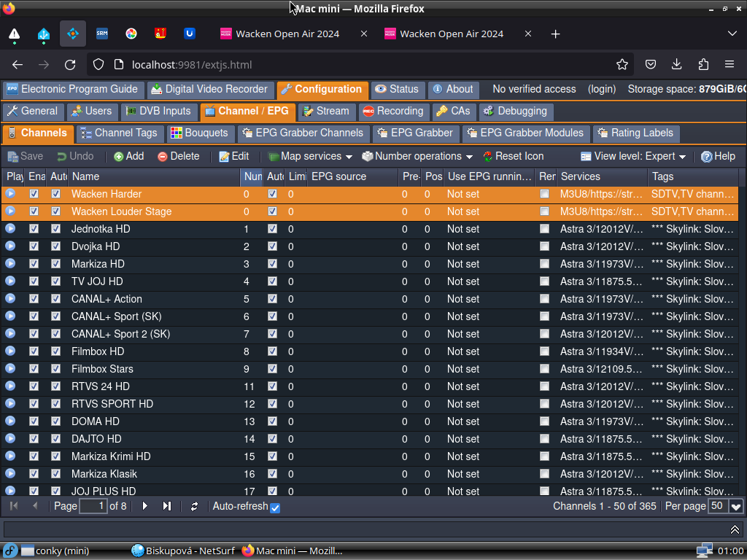Toggle Auto EPG checkbox for RTVS 24 HD
Image resolution: width=747 pixels, height=560 pixels.
(272, 386)
